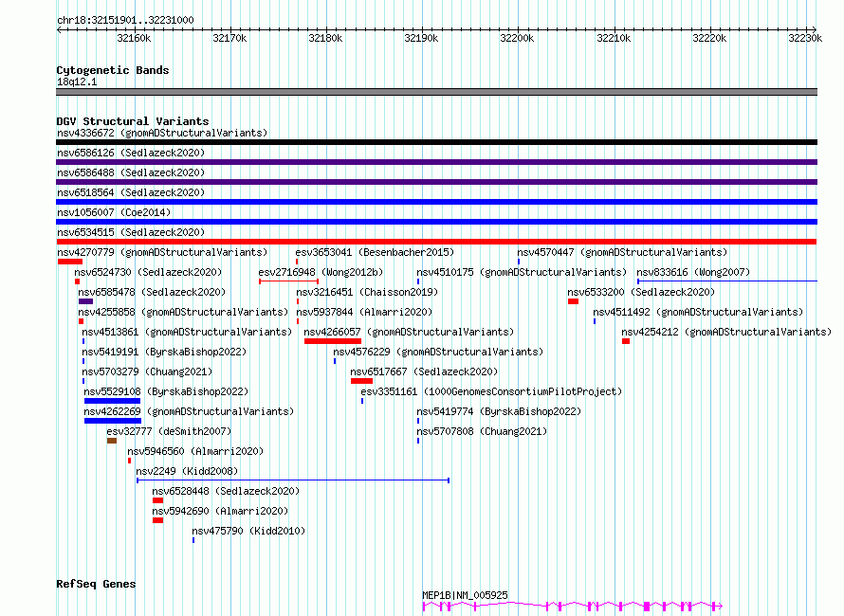Open the nsv5937844 Almarri2020 label

tap(364, 312)
